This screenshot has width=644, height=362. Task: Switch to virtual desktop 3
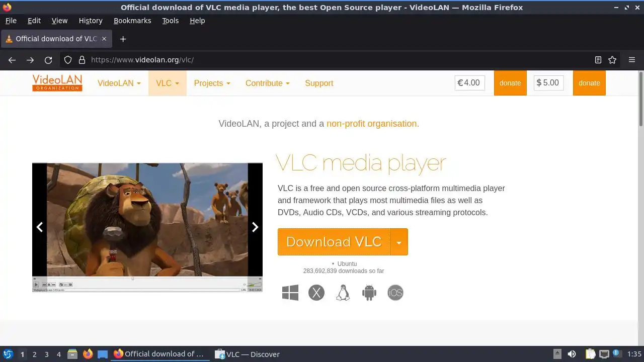pyautogui.click(x=46, y=354)
